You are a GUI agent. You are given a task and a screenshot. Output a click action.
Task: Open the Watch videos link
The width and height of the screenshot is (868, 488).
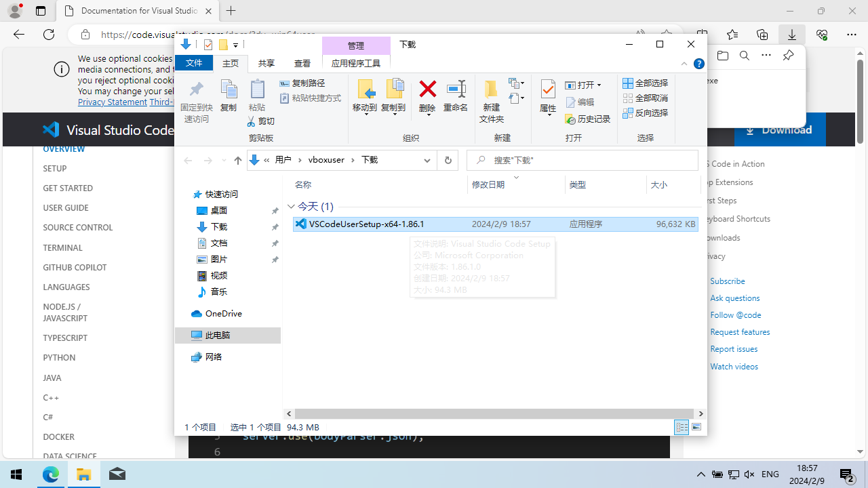click(x=734, y=367)
